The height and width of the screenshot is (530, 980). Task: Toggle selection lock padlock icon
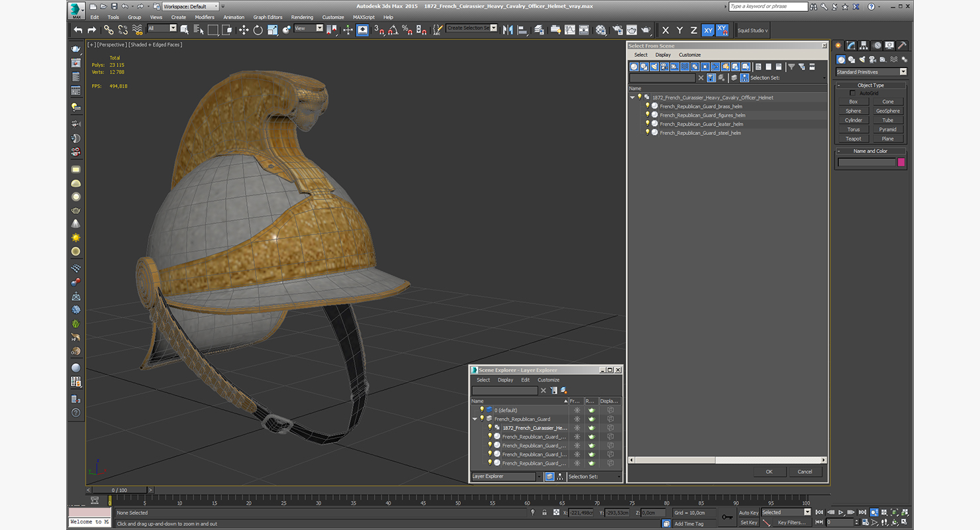click(544, 513)
